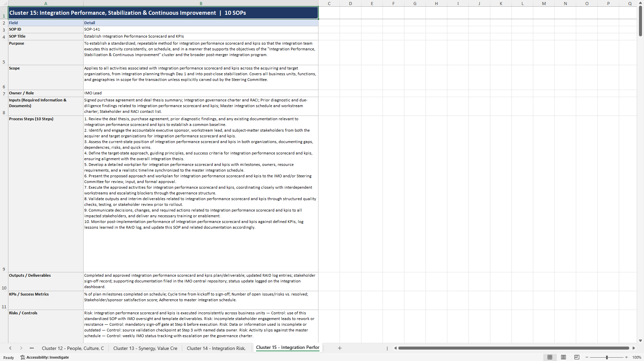Switch to Normal view icon
This screenshot has height=361, width=644.
pos(550,357)
